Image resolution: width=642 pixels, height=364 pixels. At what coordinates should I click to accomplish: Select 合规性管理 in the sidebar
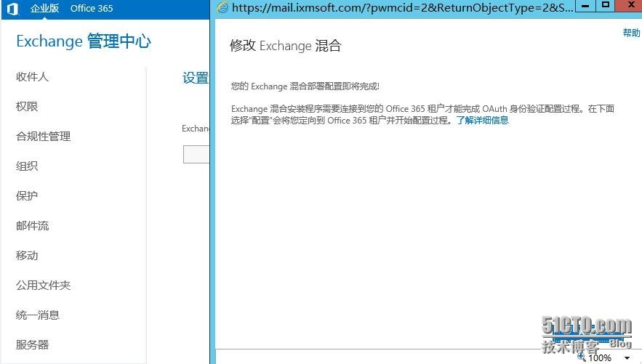coord(43,136)
